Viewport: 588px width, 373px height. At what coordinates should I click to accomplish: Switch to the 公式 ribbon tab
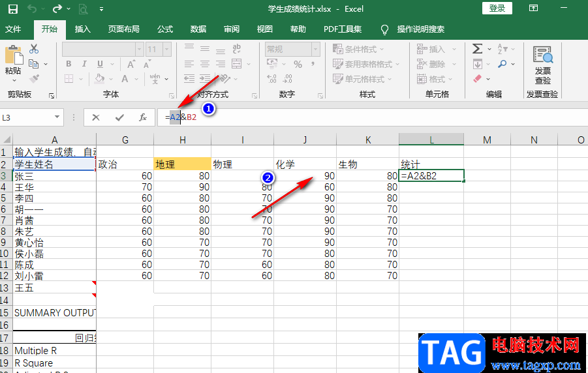(x=165, y=29)
